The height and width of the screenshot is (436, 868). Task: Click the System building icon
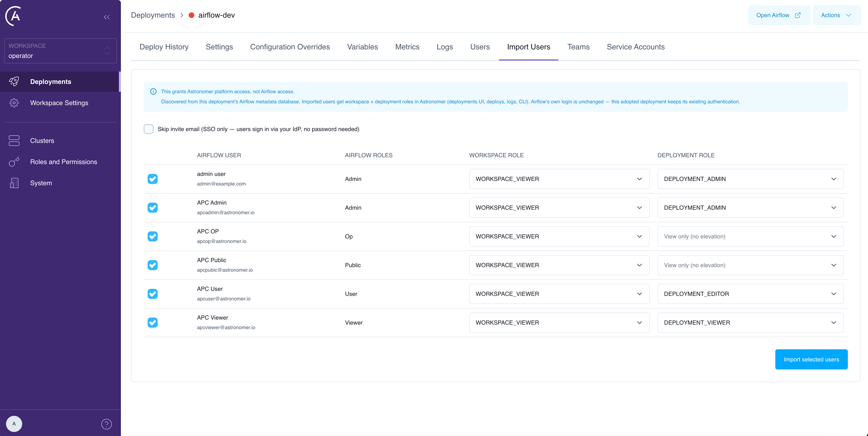[14, 183]
